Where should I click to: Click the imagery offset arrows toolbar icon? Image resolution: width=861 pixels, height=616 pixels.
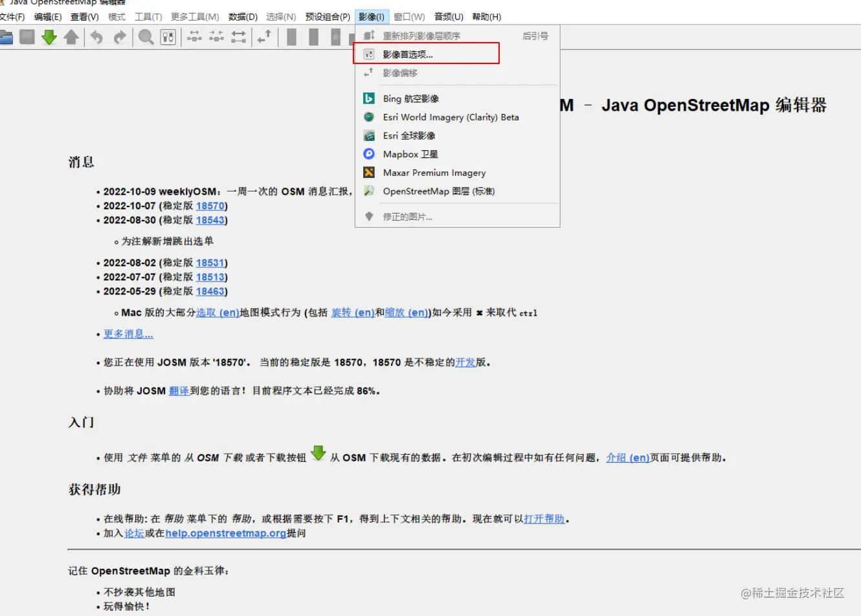click(x=264, y=37)
